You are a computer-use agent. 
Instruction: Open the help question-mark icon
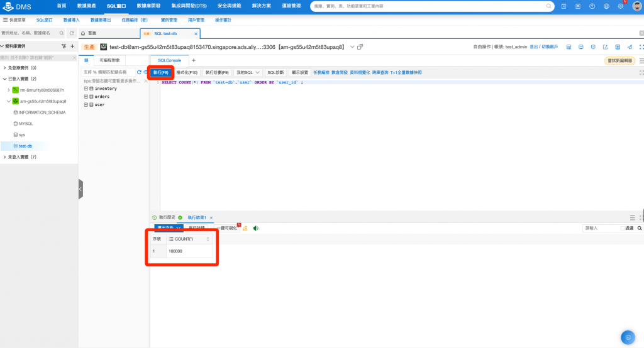(x=592, y=6)
